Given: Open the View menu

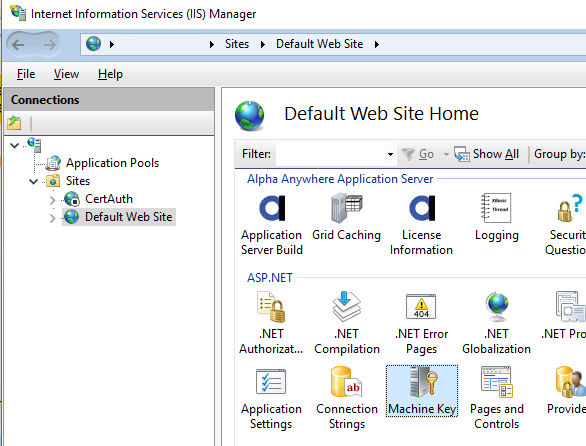Looking at the screenshot, I should [x=66, y=74].
